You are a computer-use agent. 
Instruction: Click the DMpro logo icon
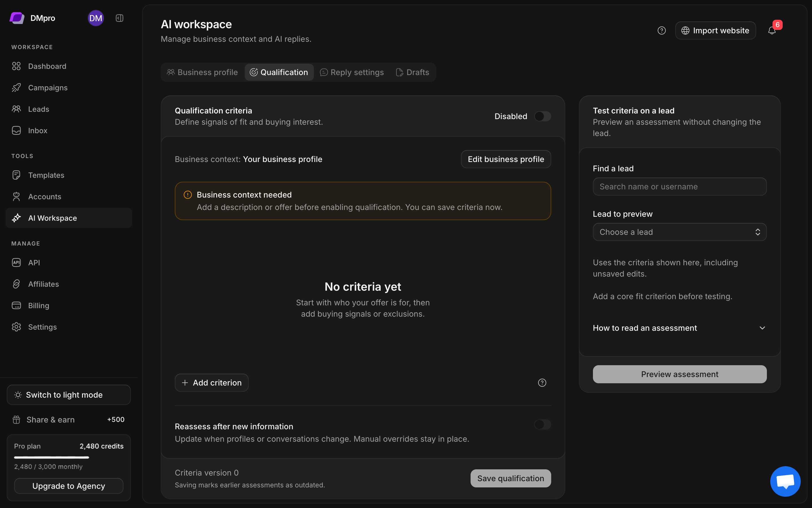coord(17,18)
